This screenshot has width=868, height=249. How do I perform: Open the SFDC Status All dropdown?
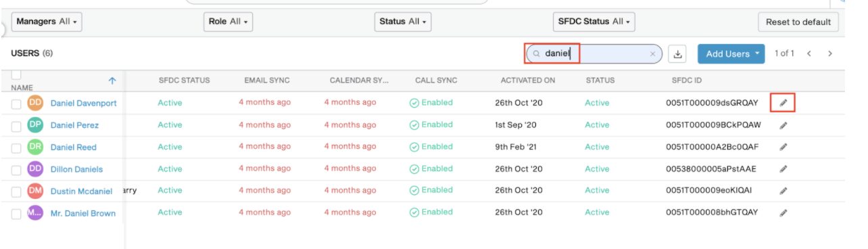click(x=594, y=22)
